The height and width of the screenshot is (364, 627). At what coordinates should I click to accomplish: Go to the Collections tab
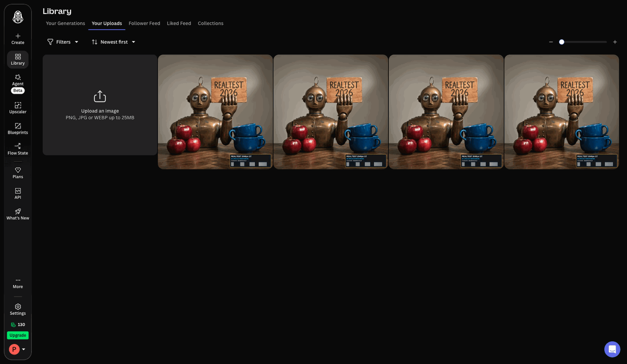(211, 24)
